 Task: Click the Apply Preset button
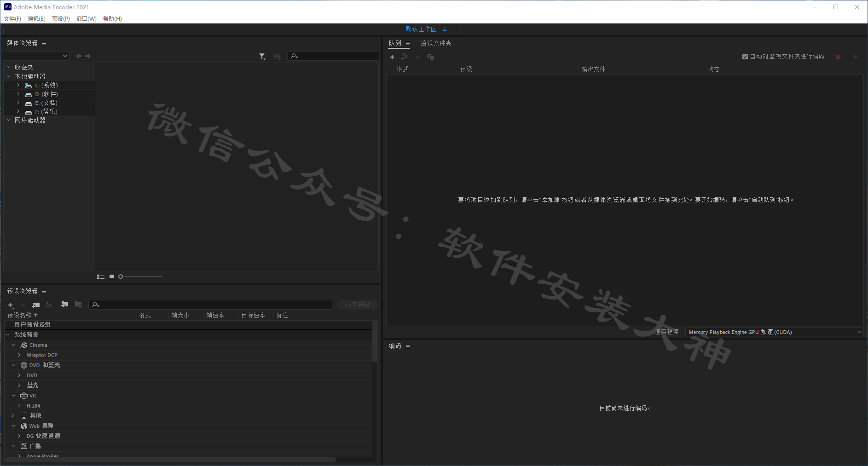(x=358, y=305)
